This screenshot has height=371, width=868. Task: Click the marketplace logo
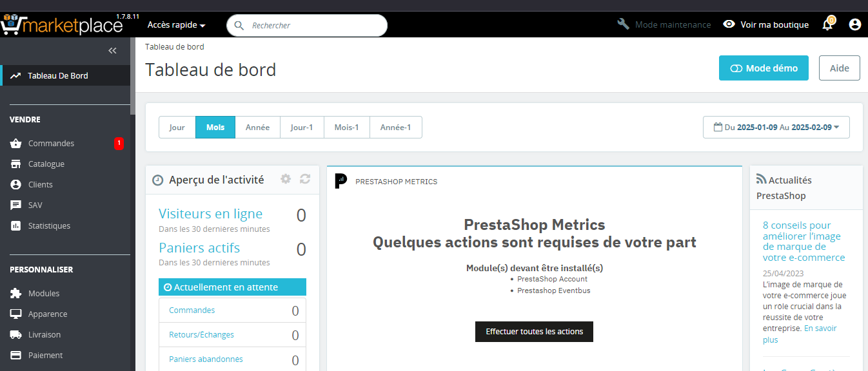coord(62,24)
